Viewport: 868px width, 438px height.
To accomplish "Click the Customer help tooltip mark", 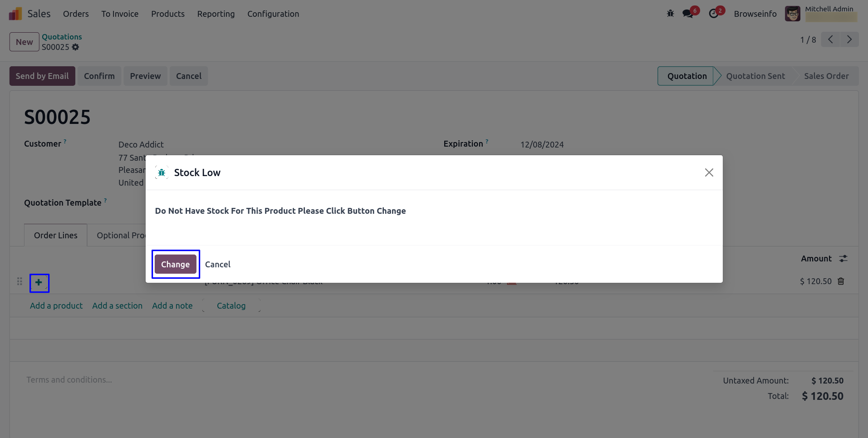I will click(65, 141).
